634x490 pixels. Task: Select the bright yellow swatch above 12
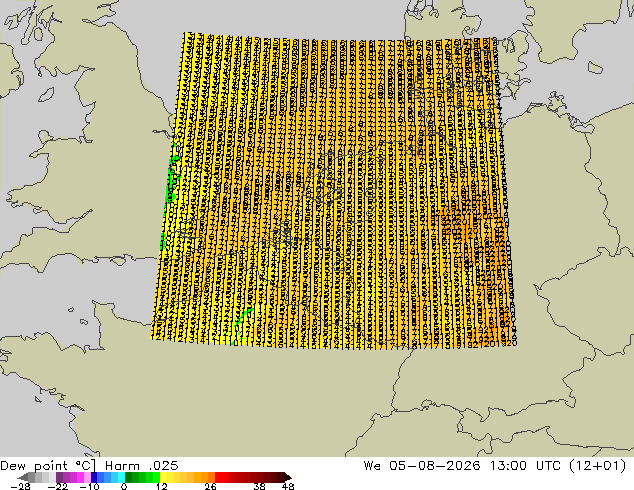[x=163, y=477]
